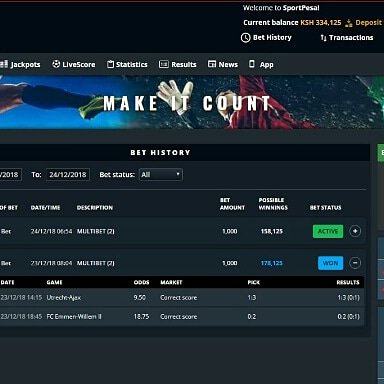The height and width of the screenshot is (384, 384).
Task: Click the Transactions link
Action: pyautogui.click(x=351, y=38)
